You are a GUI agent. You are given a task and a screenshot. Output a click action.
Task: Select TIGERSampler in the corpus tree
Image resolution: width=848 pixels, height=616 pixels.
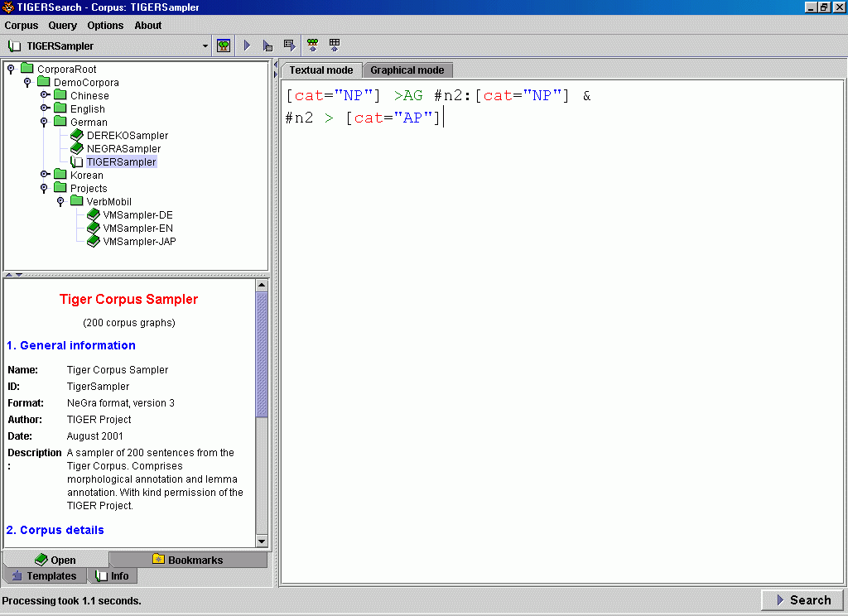[121, 161]
